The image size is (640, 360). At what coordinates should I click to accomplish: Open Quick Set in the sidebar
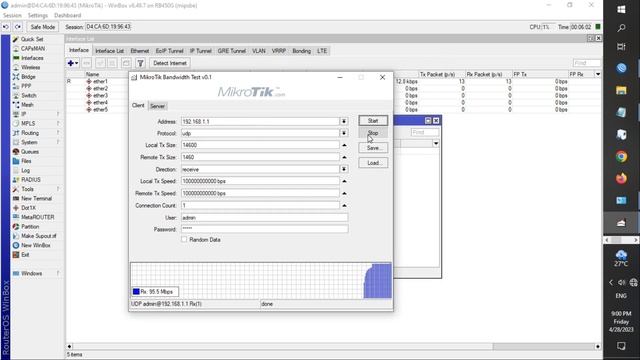pos(31,39)
